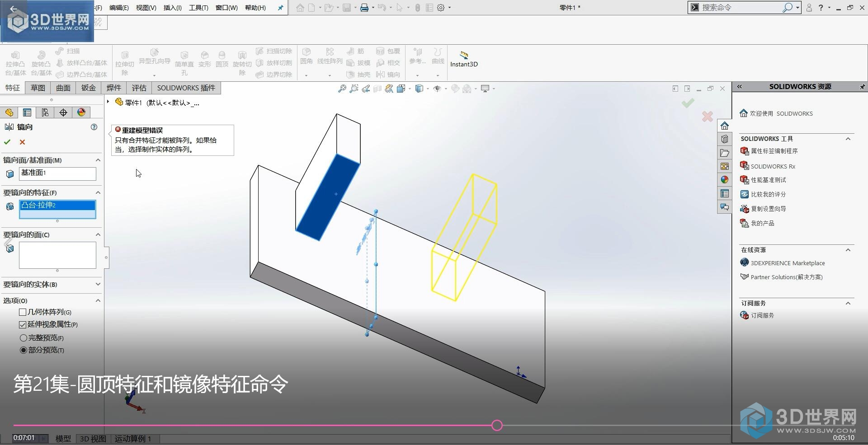Click the video progress bar pink handle

coord(497,425)
